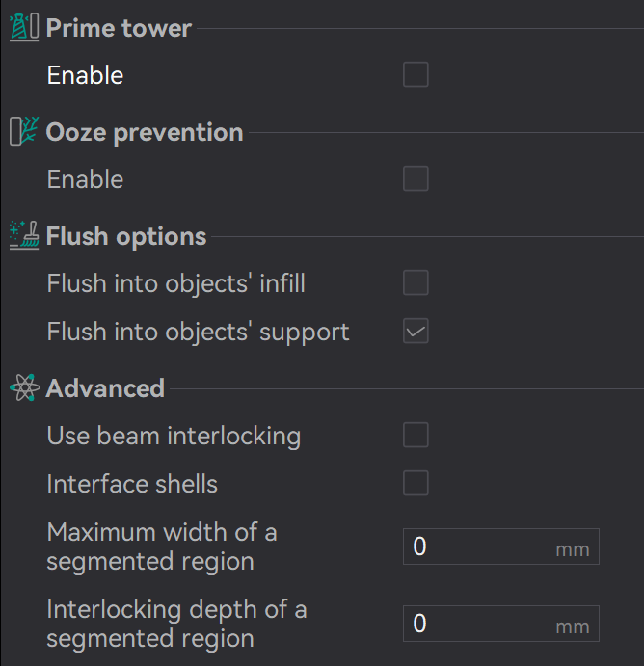Image resolution: width=644 pixels, height=666 pixels.
Task: Click the Interlocking depth value field
Action: (477, 624)
